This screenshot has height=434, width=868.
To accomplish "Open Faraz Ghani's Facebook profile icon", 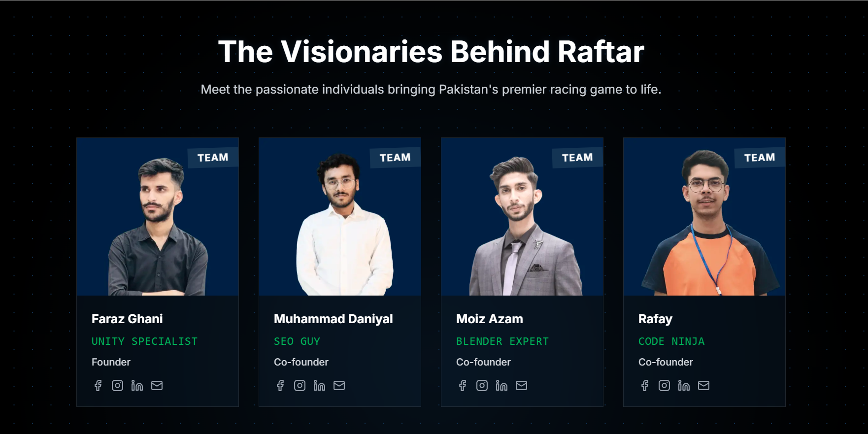I will coord(98,386).
